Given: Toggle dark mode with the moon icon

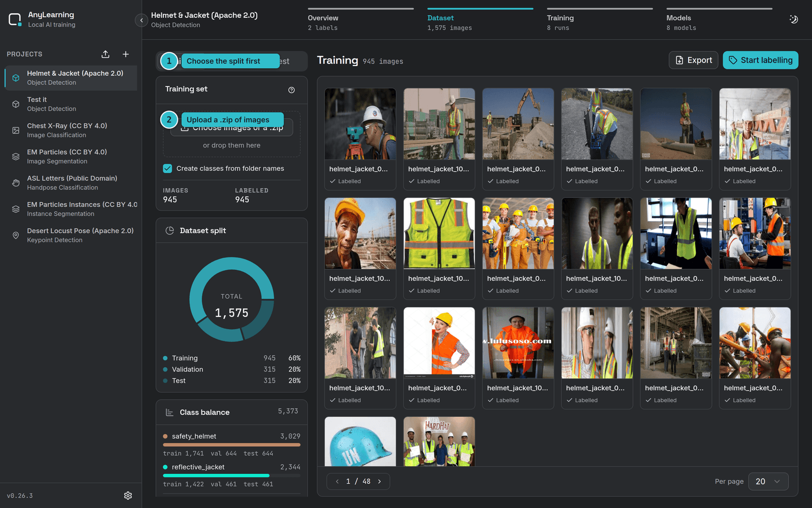Looking at the screenshot, I should 794,19.
